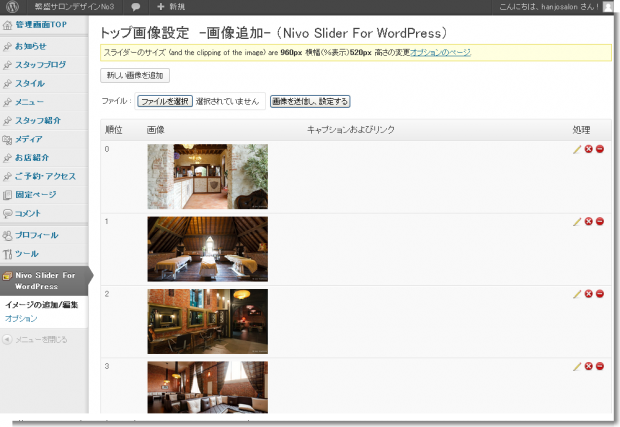Delete image 1 with the red X icon
Screen dimensions: 620x427
[588, 221]
